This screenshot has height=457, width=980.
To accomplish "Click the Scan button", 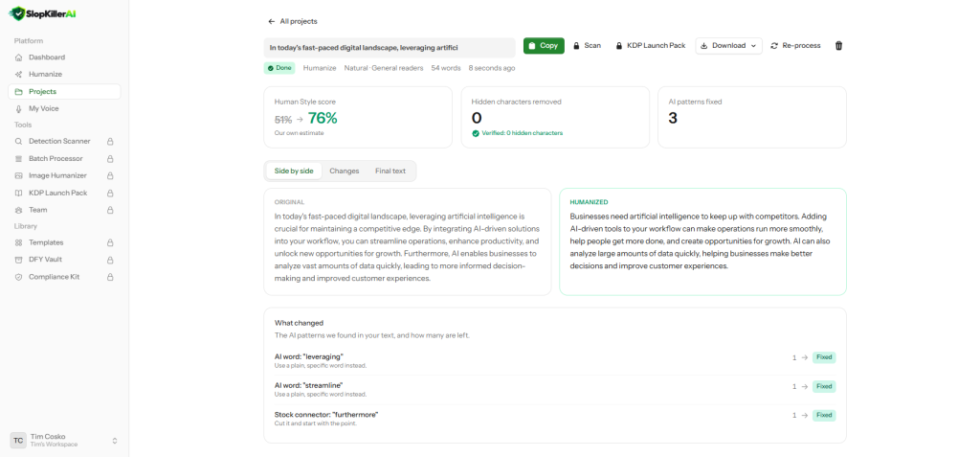I will [x=587, y=46].
